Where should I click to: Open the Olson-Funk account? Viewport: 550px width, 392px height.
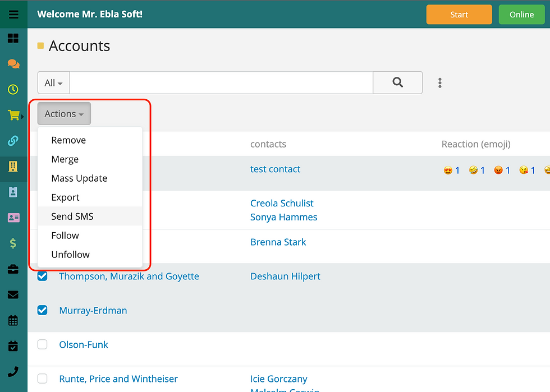[84, 345]
